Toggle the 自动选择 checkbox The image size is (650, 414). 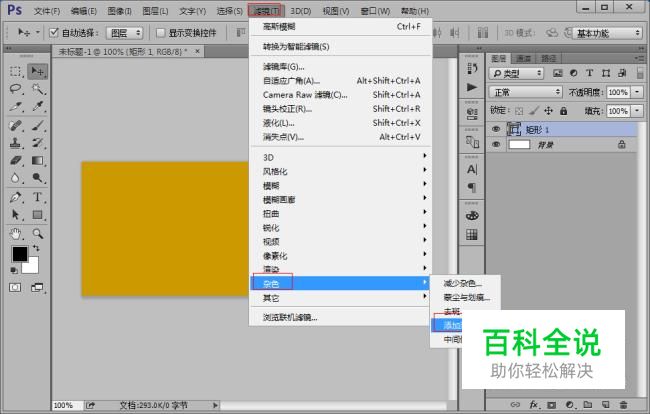click(x=53, y=32)
